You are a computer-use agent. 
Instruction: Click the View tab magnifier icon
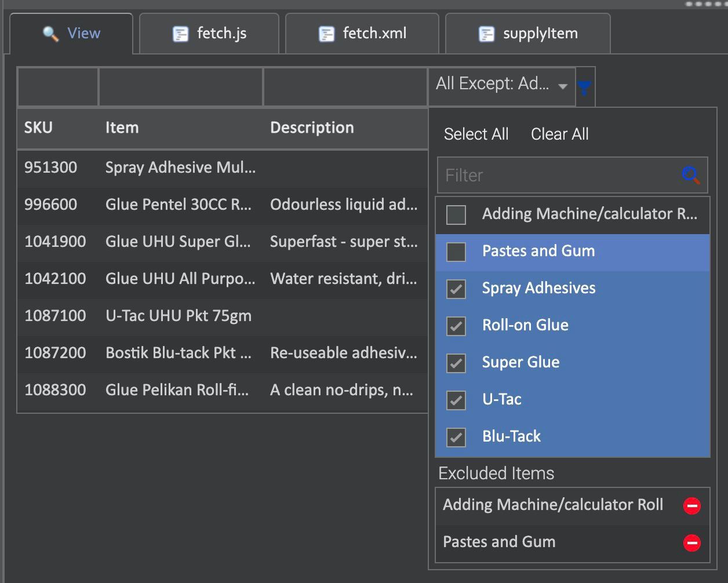pos(51,34)
